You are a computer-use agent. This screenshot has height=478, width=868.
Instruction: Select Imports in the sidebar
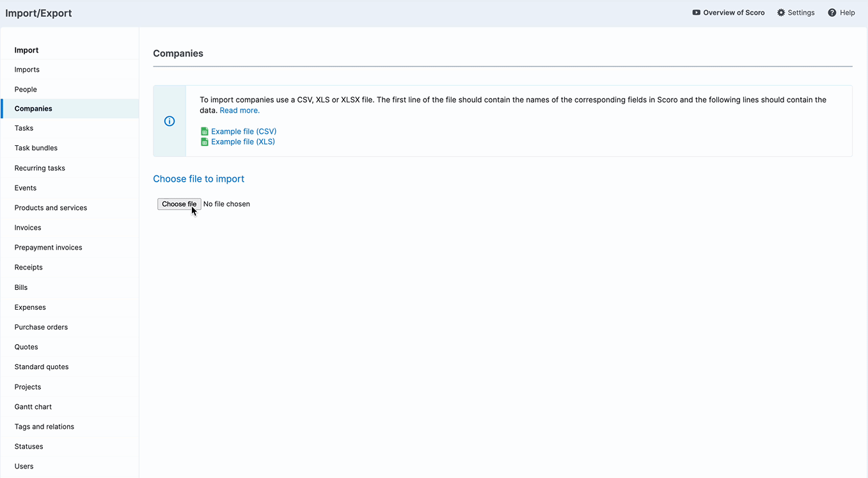[70, 70]
